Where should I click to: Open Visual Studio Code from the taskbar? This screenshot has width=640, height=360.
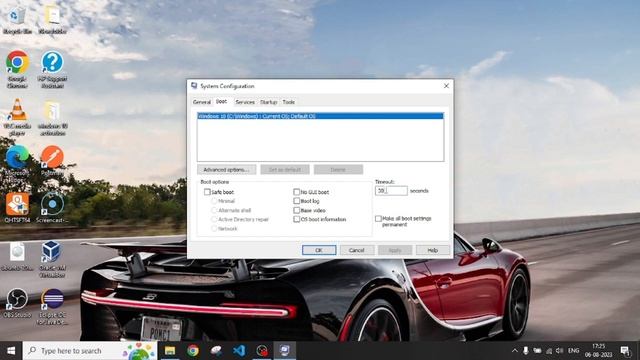click(x=239, y=351)
